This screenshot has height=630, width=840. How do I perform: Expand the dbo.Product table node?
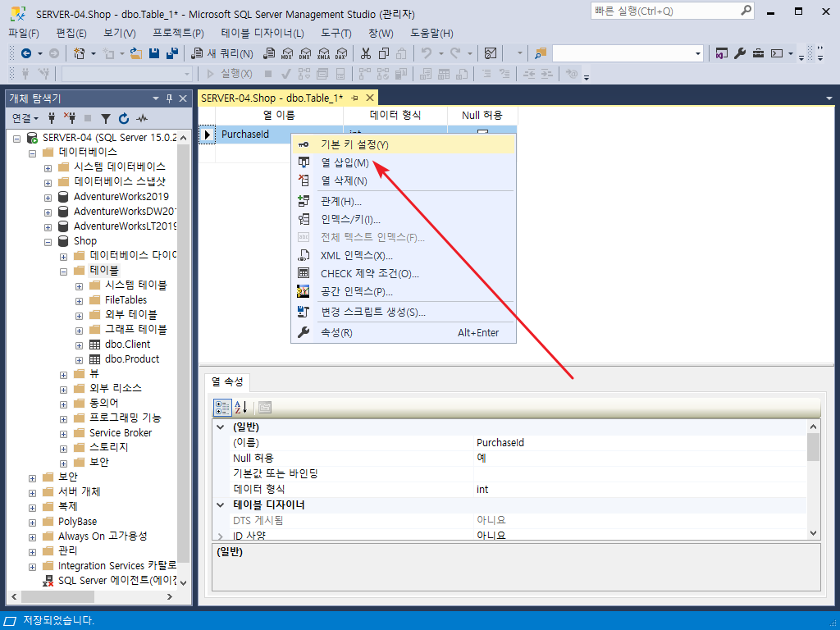point(80,360)
